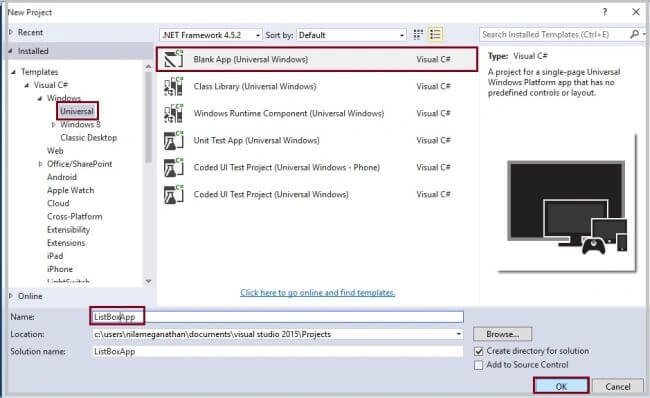
Task: Select the Apple Watch category
Action: pos(70,190)
